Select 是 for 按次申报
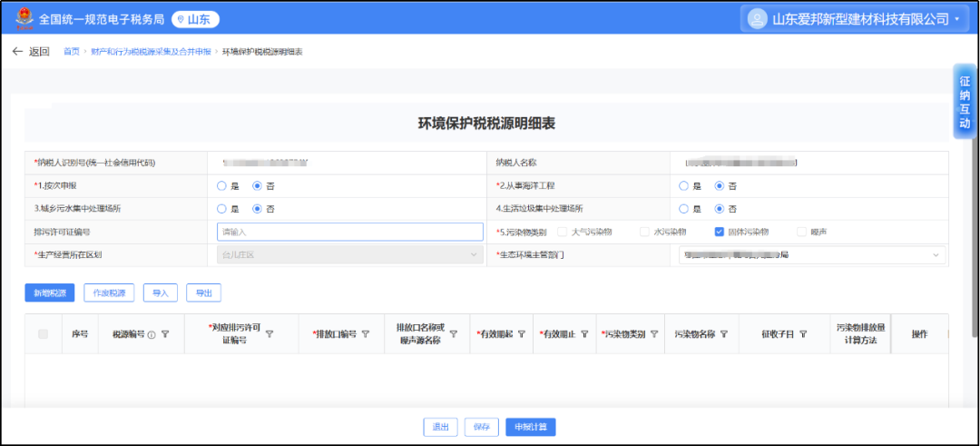The width and height of the screenshot is (980, 446). click(x=220, y=186)
